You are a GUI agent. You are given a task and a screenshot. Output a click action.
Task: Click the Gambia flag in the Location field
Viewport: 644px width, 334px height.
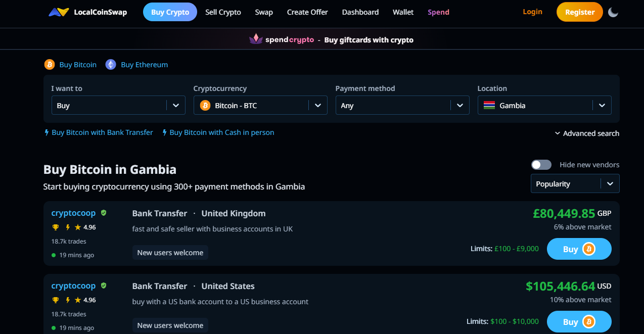tap(489, 105)
